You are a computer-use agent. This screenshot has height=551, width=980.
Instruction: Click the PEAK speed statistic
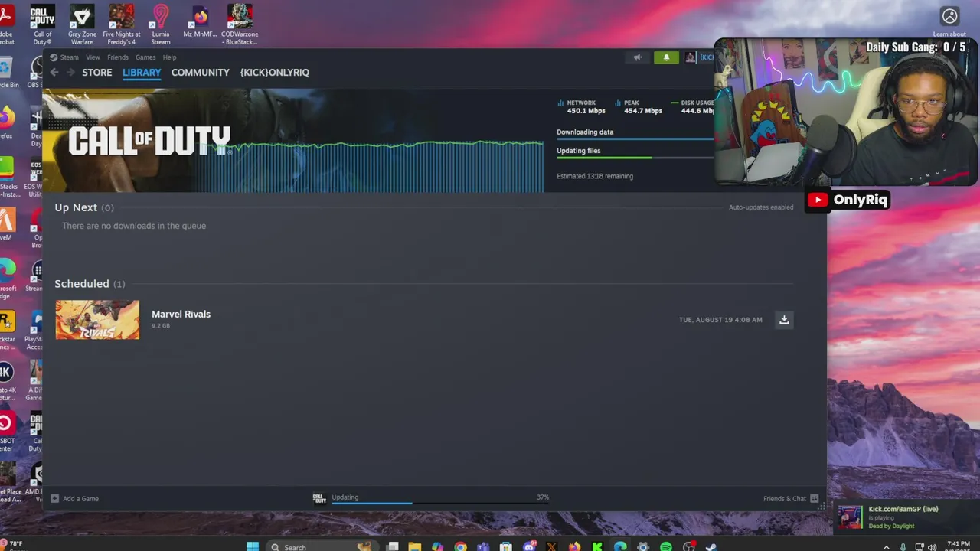639,106
